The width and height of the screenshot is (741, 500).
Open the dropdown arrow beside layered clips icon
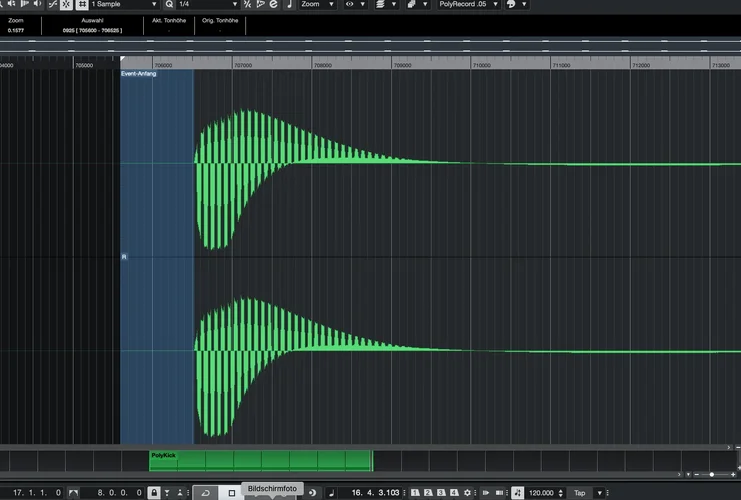(x=425, y=4)
